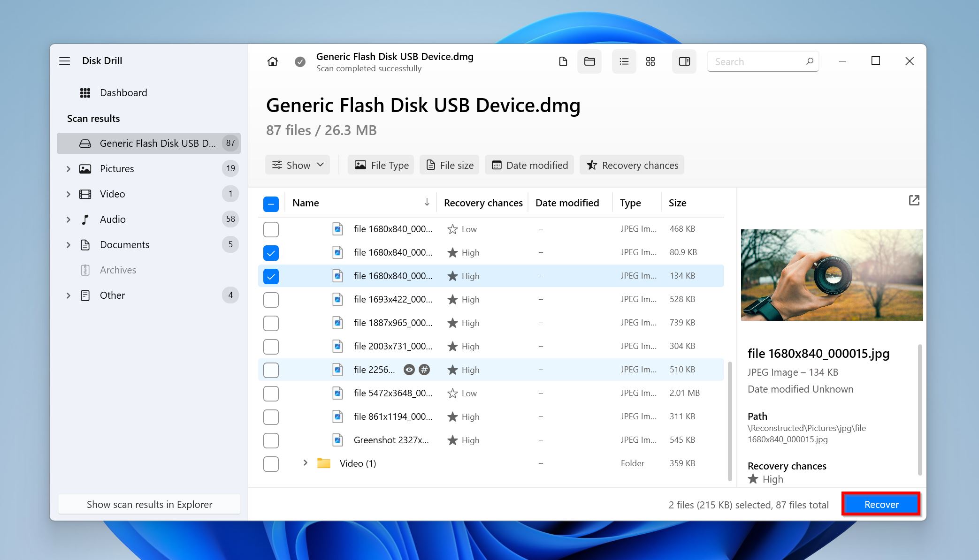Image resolution: width=979 pixels, height=560 pixels.
Task: Click the preview panel toggle icon
Action: 684,61
